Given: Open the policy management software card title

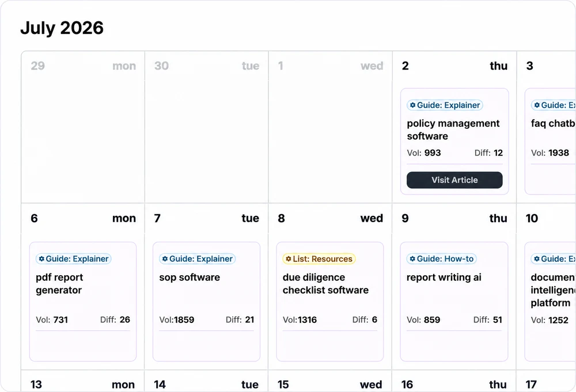Looking at the screenshot, I should pyautogui.click(x=453, y=130).
